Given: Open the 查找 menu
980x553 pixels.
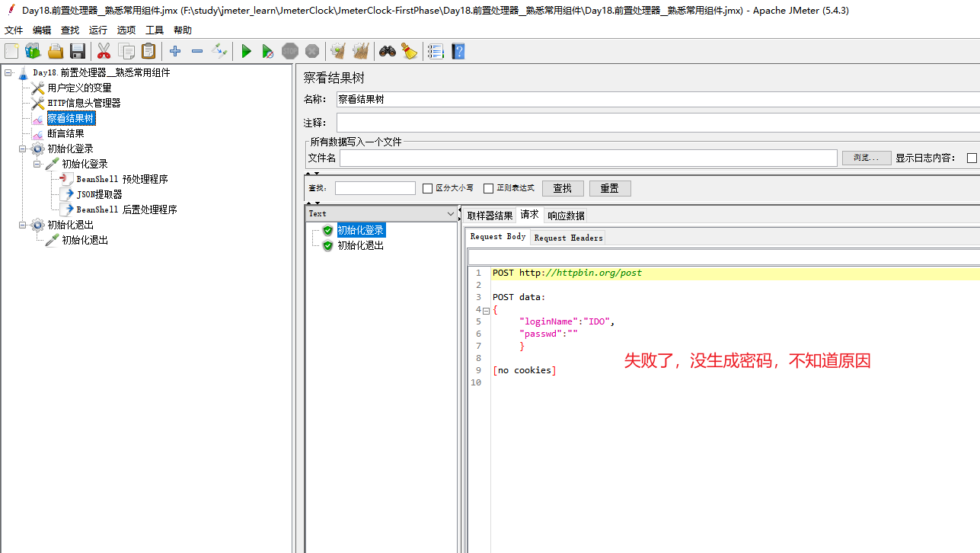Looking at the screenshot, I should [70, 30].
